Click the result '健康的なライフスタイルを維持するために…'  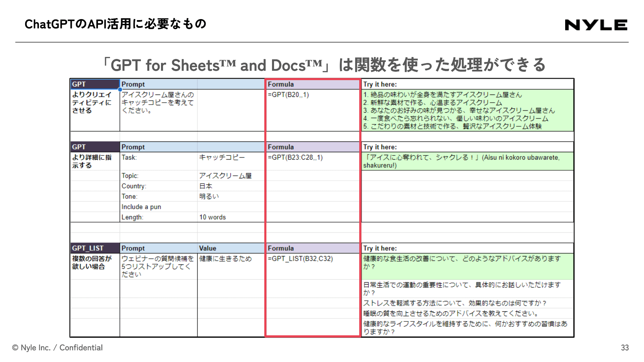pyautogui.click(x=468, y=328)
